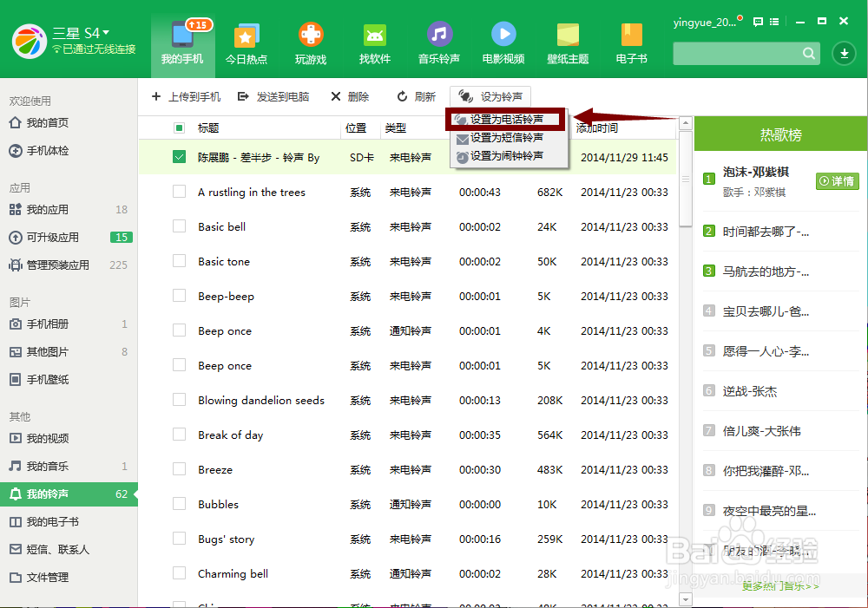Open the 音乐铃声 music section

click(x=439, y=44)
